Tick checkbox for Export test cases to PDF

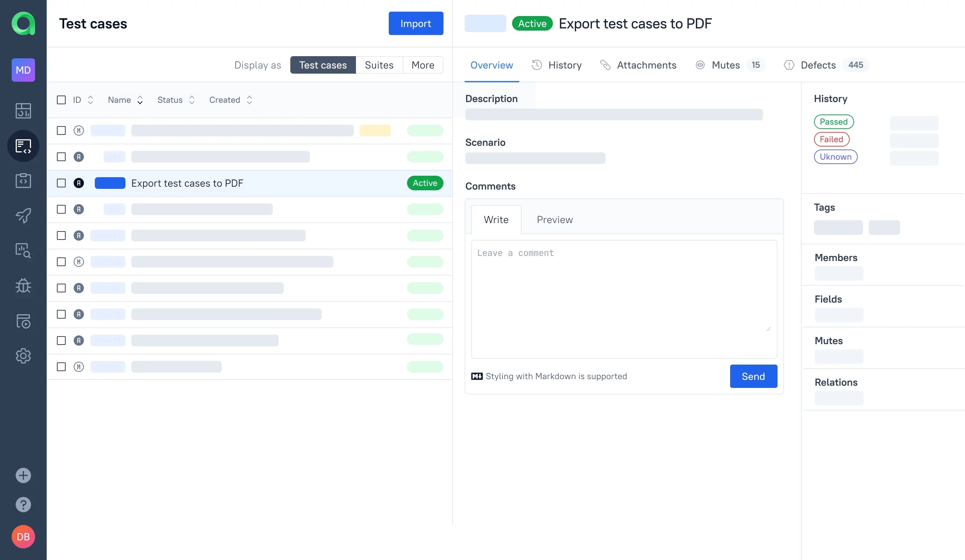(61, 183)
